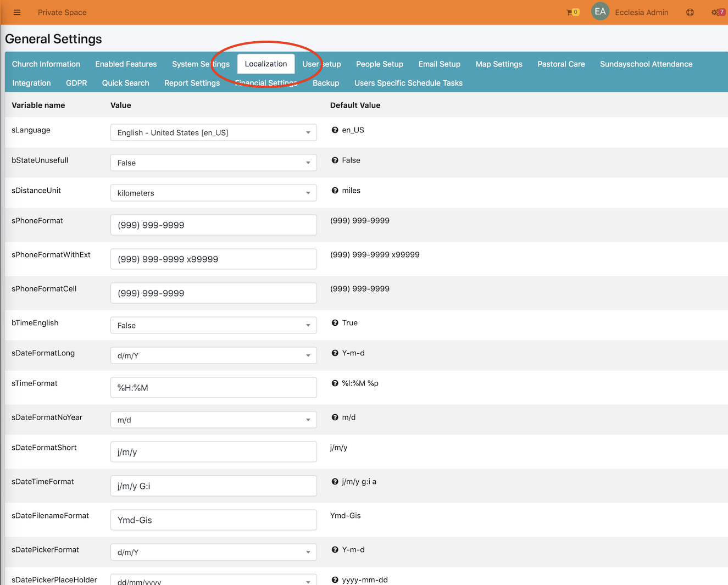Click the sDistanceUnit variable label

coord(36,191)
